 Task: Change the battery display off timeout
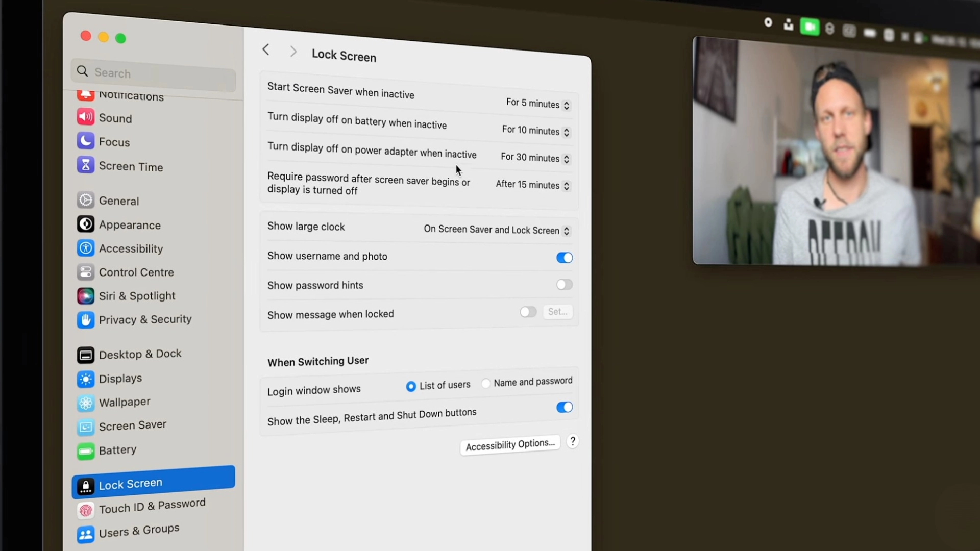coord(534,131)
